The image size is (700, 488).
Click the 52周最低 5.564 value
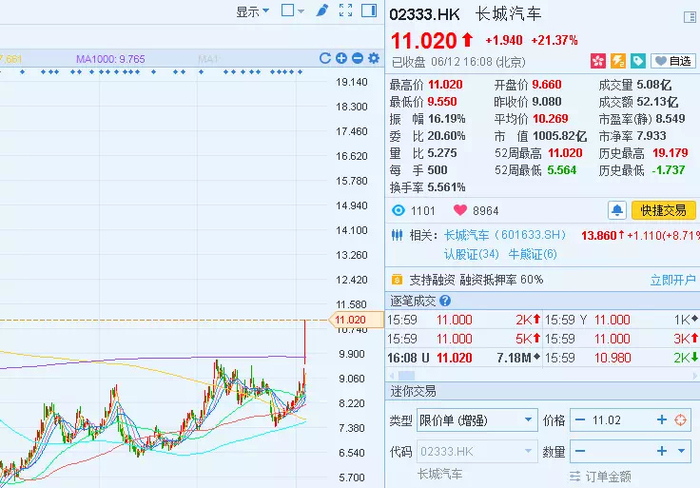pos(562,170)
